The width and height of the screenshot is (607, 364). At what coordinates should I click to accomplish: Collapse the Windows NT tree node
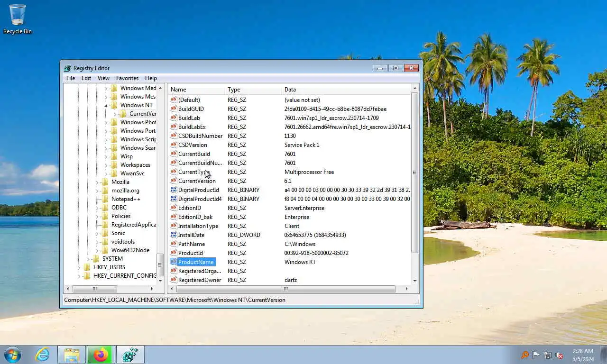(x=106, y=105)
